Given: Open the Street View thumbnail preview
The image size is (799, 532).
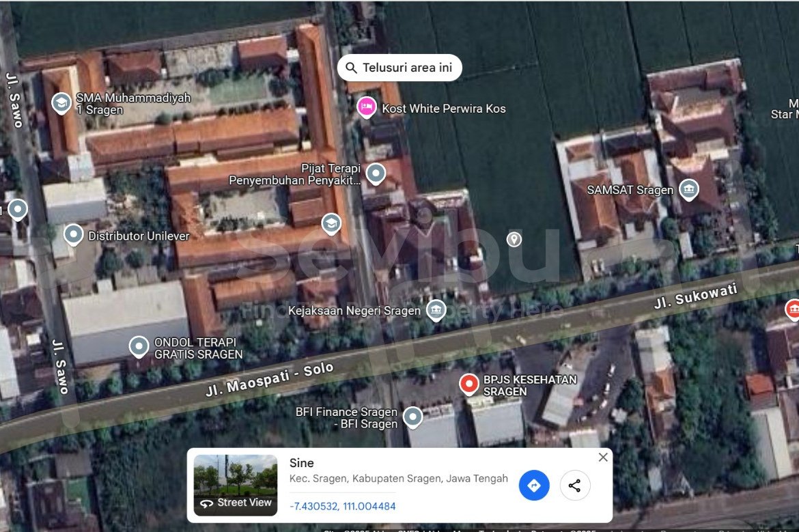Looking at the screenshot, I should pos(236,485).
